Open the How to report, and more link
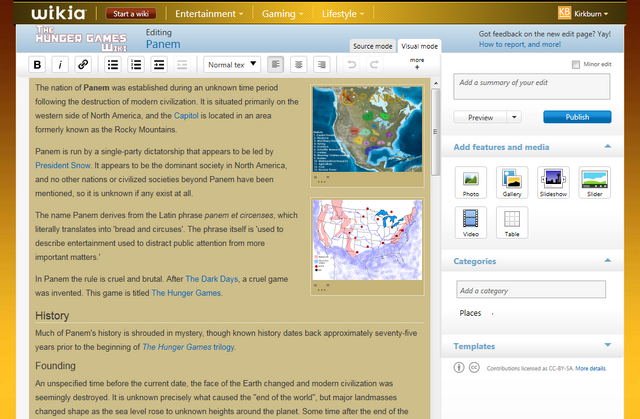Image resolution: width=640 pixels, height=419 pixels. click(x=520, y=44)
